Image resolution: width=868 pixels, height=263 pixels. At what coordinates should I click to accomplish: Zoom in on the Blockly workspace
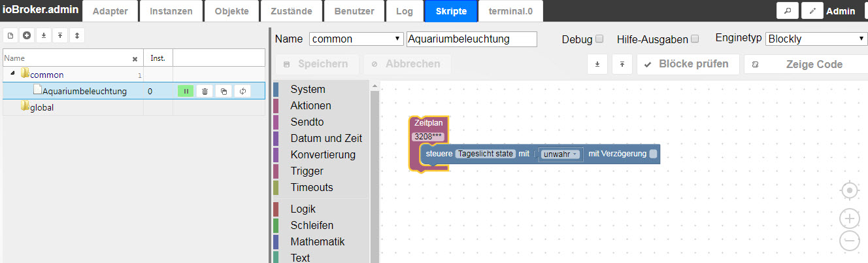(849, 219)
